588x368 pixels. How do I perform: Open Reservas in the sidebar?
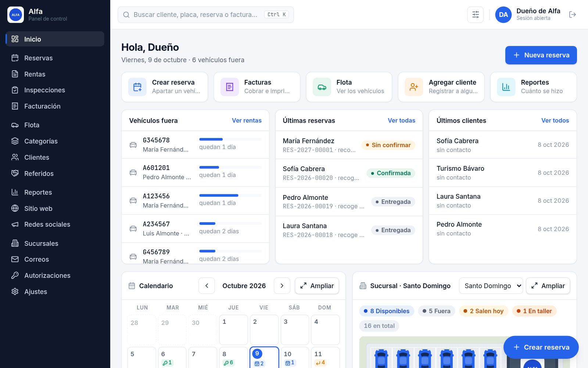click(x=55, y=58)
